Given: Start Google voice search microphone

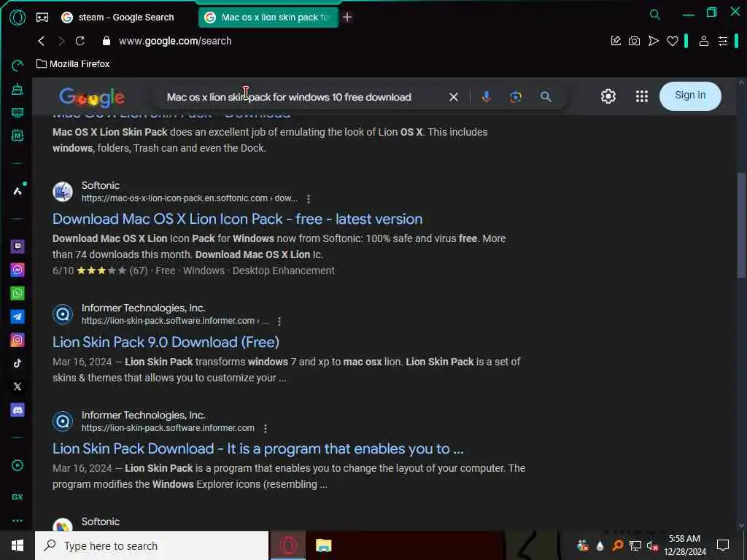Looking at the screenshot, I should (486, 97).
